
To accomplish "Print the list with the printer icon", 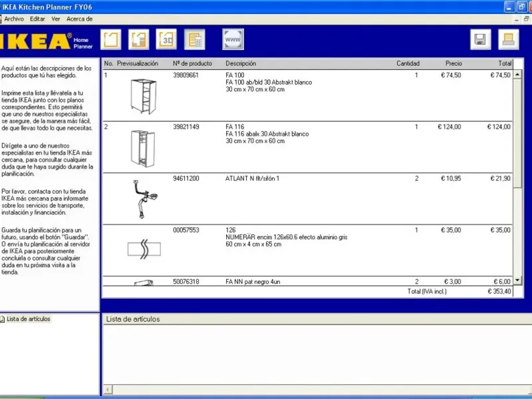I will (508, 40).
